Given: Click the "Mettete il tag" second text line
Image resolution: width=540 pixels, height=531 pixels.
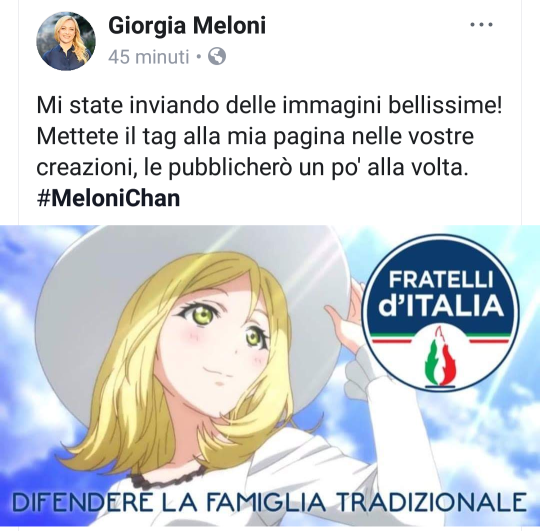Looking at the screenshot, I should coord(255,136).
